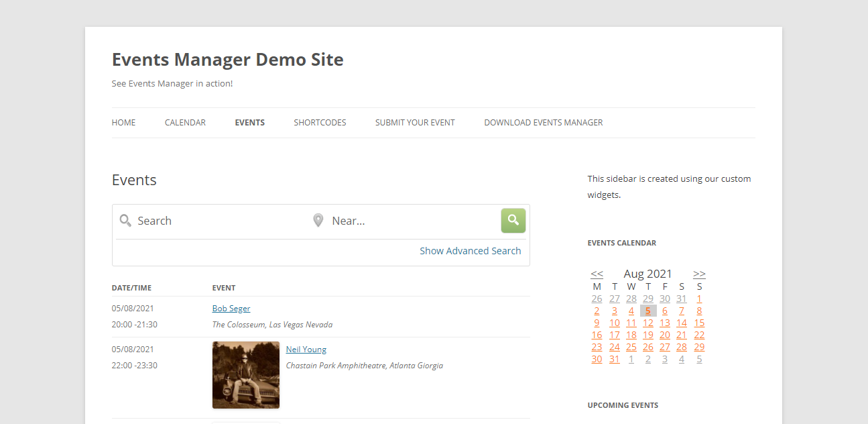Open the Home menu item
Screen dimensions: 868x424
tap(123, 123)
